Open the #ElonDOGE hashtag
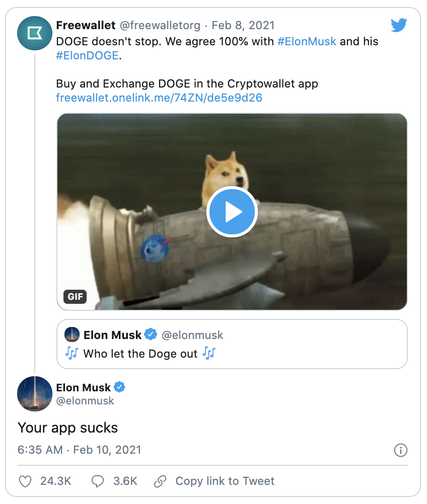This screenshot has height=504, width=427. (88, 56)
